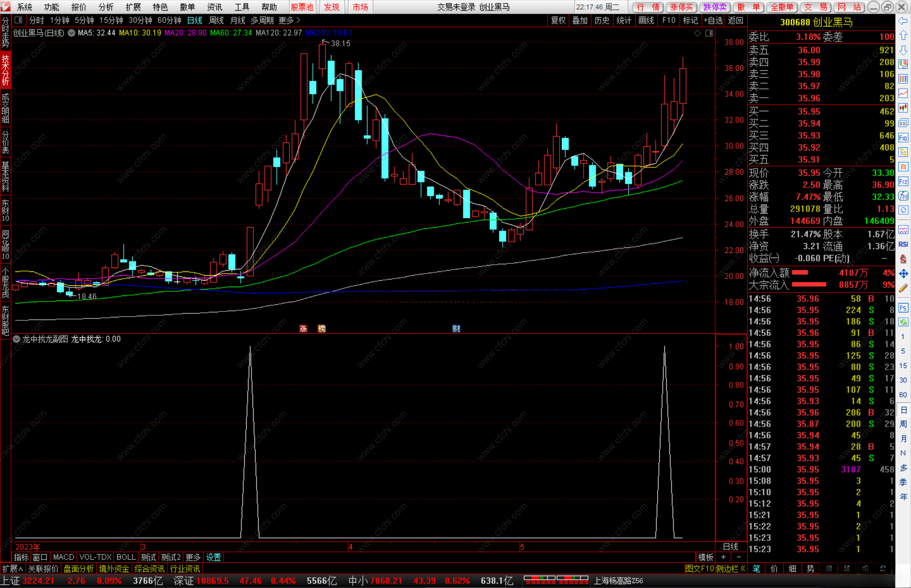Select the pencil drawing tool icon
911x588 pixels.
coord(903,288)
